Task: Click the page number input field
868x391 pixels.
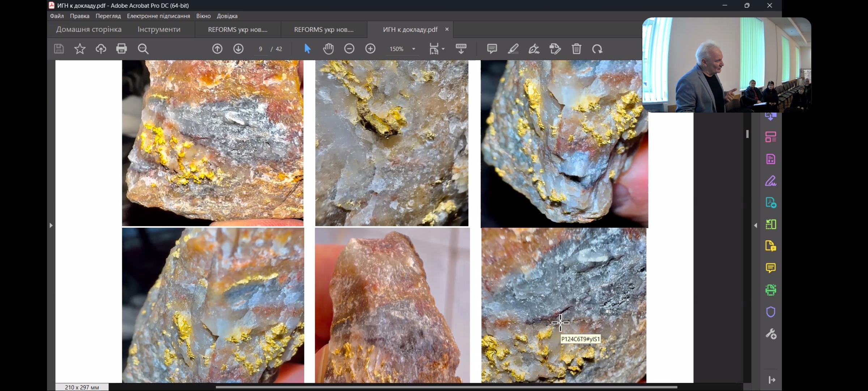Action: tap(260, 49)
